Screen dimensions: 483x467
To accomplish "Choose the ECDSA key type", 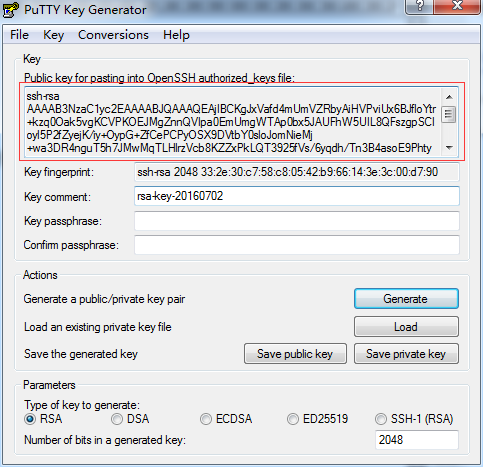I will click(206, 419).
